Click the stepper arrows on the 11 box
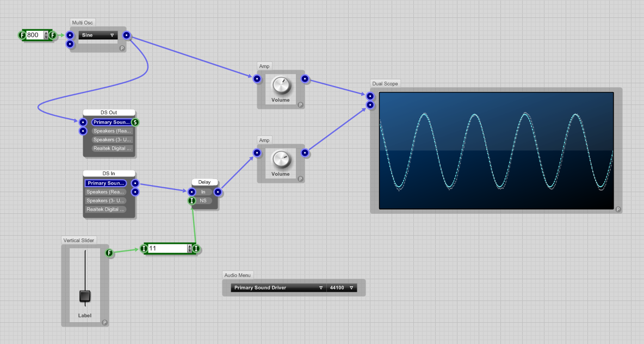644x344 pixels. tap(190, 249)
